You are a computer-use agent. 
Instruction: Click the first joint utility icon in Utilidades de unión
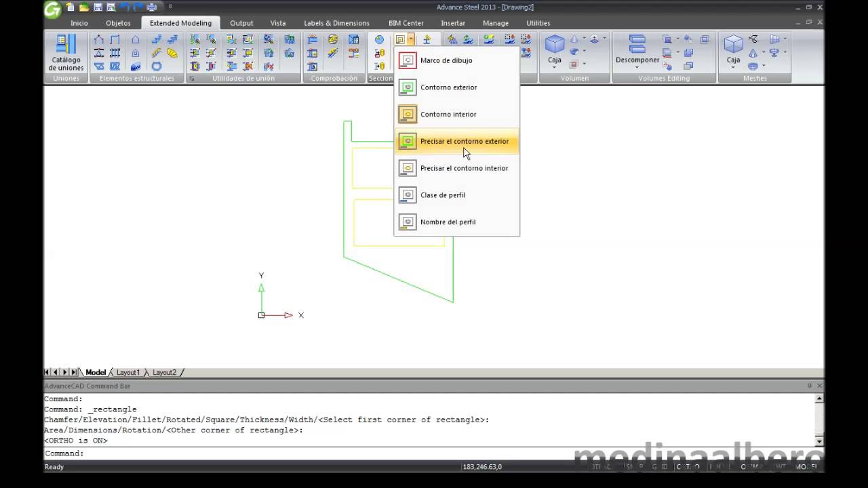point(195,40)
